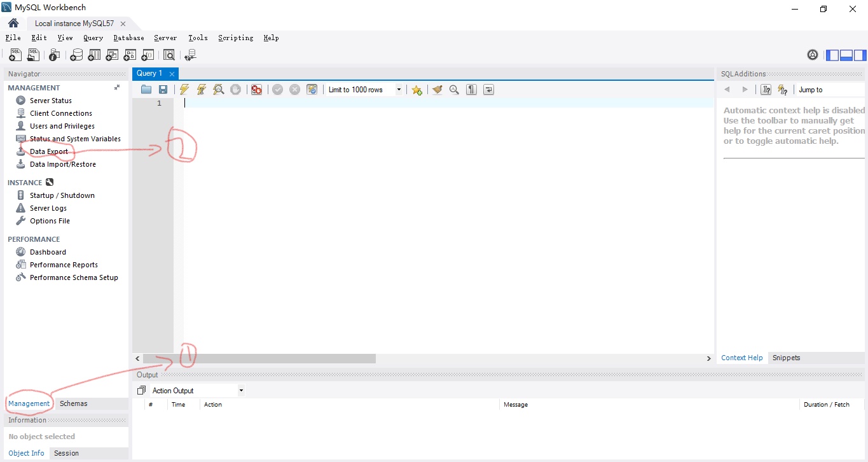Open the Jump to topic dropdown
This screenshot has height=462, width=868.
click(830, 90)
